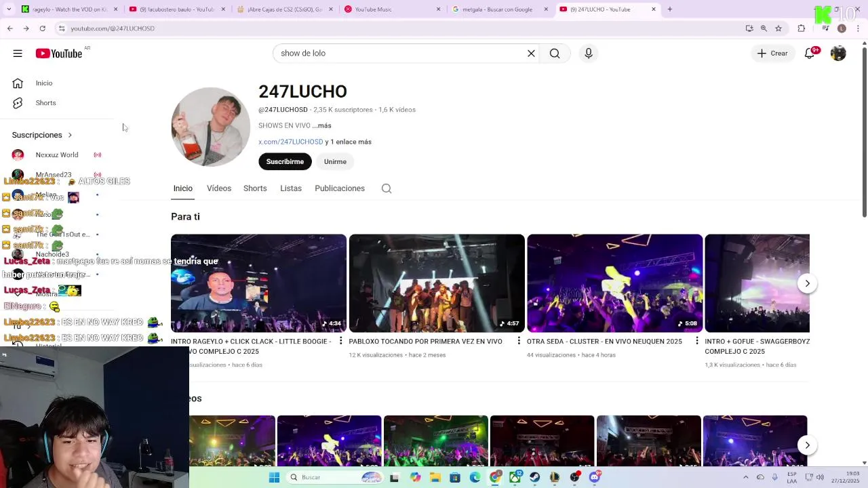Expand channel description with ...más
This screenshot has width=868, height=488.
point(322,125)
